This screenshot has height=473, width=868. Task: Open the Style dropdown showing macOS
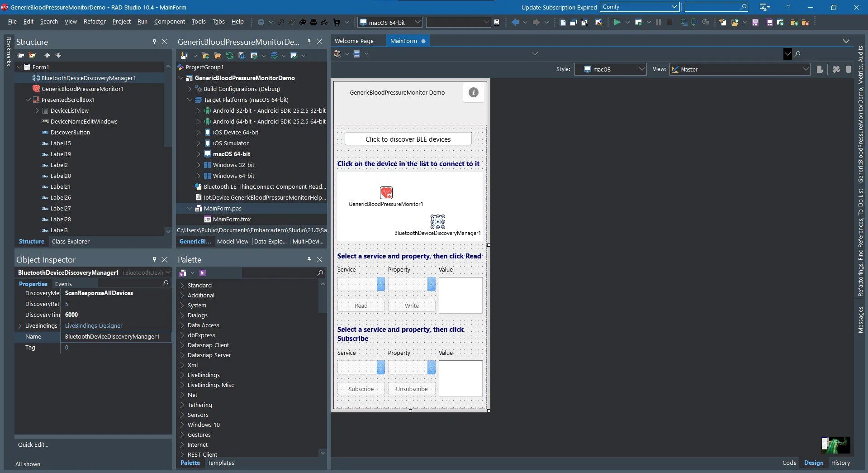coord(610,69)
